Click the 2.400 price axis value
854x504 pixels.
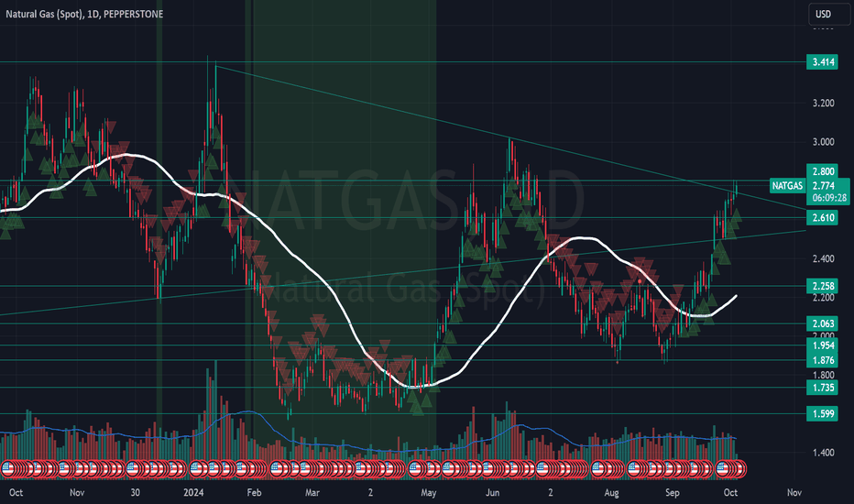(823, 258)
